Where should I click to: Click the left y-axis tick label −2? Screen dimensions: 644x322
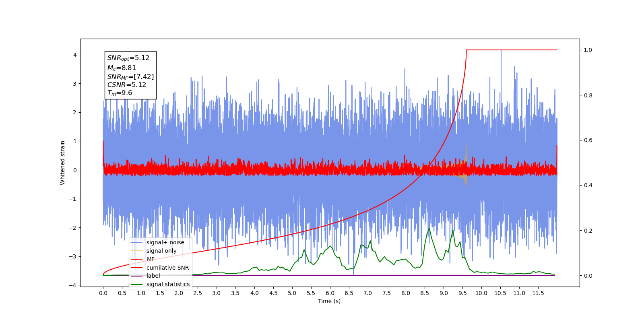72,228
